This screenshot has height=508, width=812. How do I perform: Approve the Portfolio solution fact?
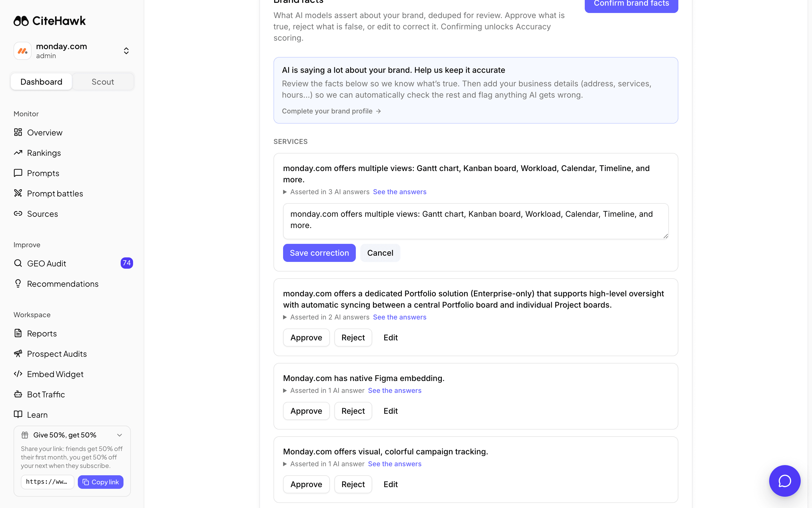click(x=306, y=337)
